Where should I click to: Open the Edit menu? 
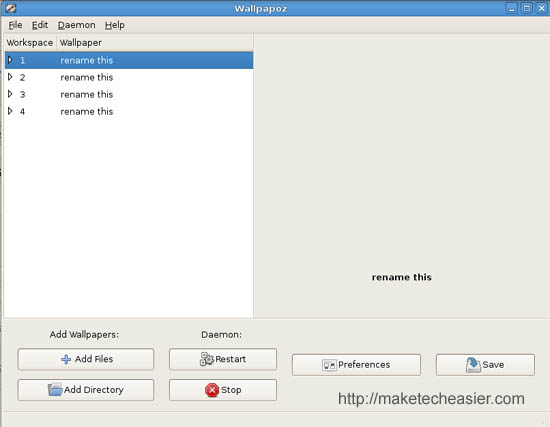[x=40, y=25]
